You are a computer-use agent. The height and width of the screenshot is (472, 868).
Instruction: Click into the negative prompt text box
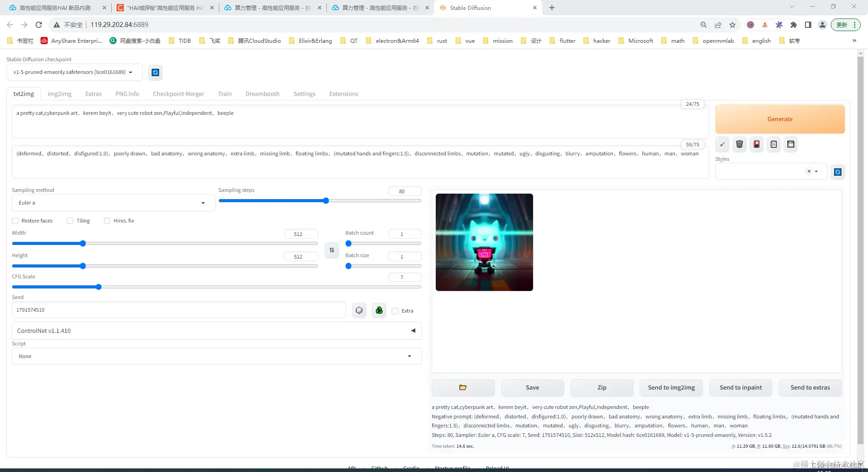coord(360,162)
